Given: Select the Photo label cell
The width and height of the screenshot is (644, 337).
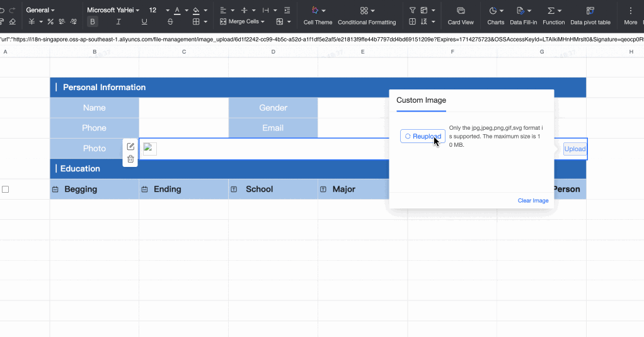Looking at the screenshot, I should click(95, 148).
